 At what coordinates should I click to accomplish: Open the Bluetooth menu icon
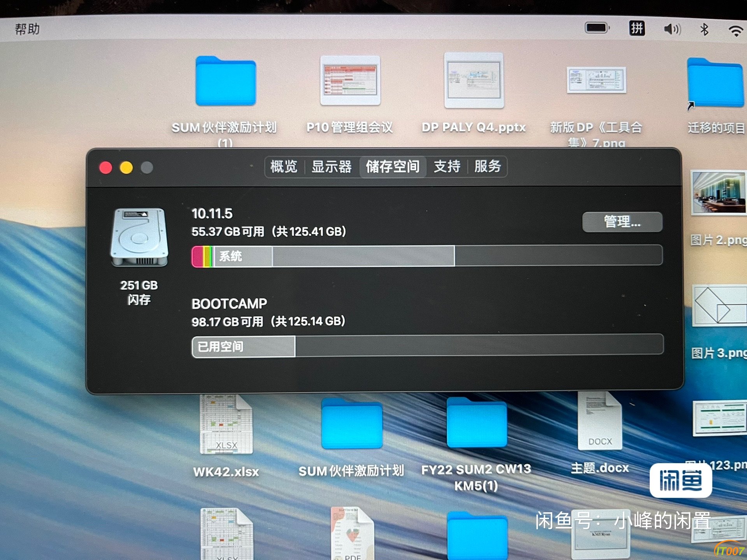point(704,29)
